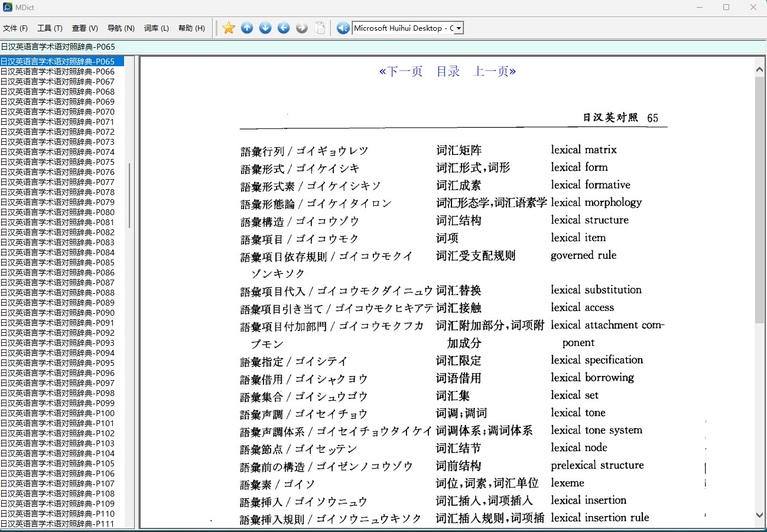This screenshot has height=532, width=767.
Task: Click the speaker pronunciation icon
Action: point(343,28)
